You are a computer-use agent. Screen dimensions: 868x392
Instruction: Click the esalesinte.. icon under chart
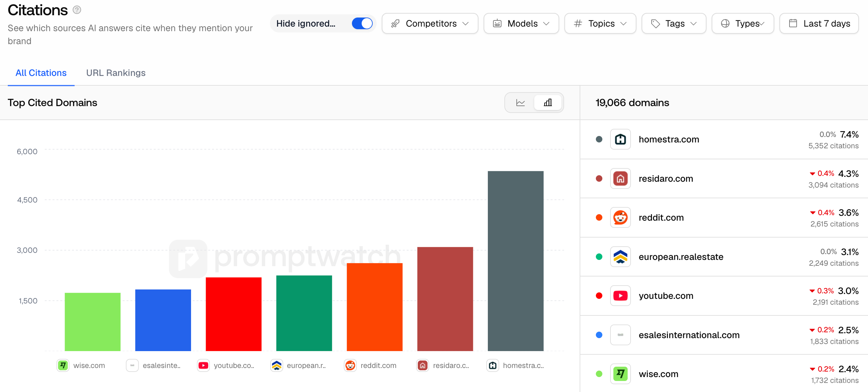point(132,365)
